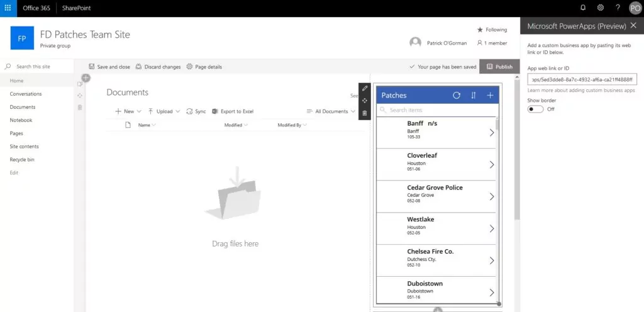644x312 pixels.
Task: Close the Microsoft PowerApps pane
Action: (x=633, y=25)
